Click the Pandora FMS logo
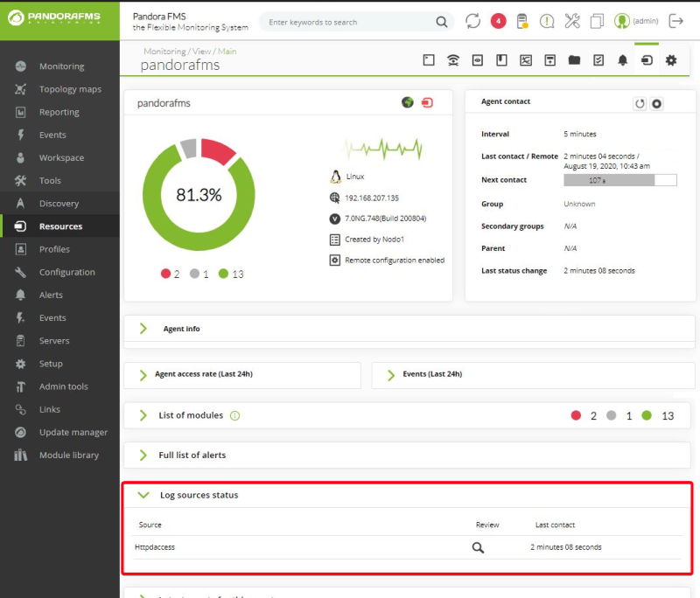Screen dimensions: 700x598 point(54,17)
